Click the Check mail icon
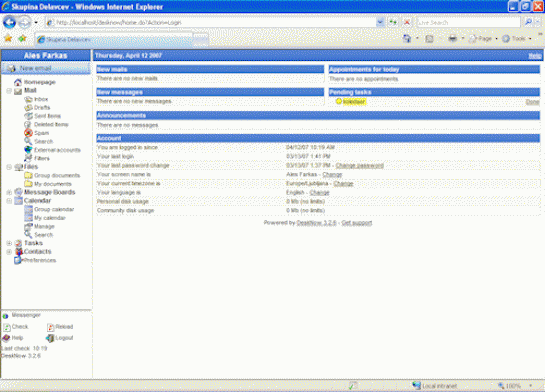Image resolution: width=545 pixels, height=392 pixels. point(7,327)
